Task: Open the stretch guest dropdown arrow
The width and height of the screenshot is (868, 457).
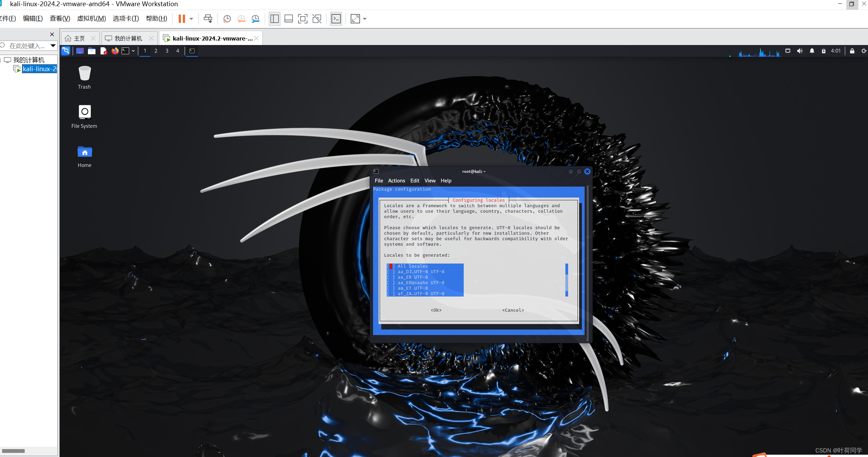Action: point(365,19)
